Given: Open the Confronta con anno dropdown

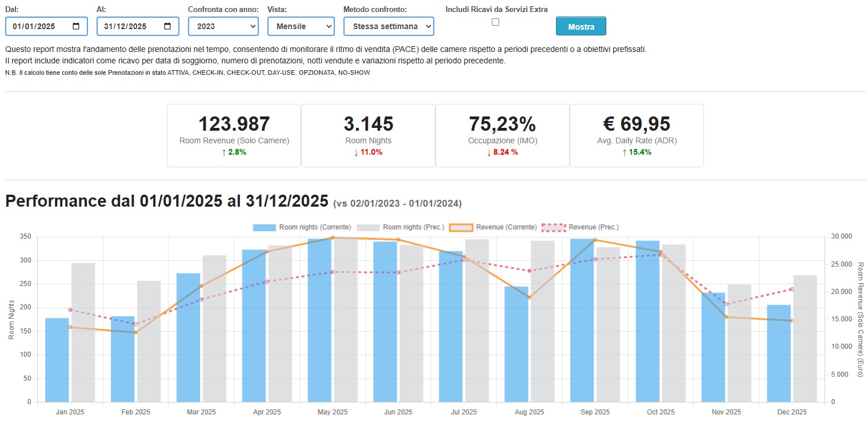Looking at the screenshot, I should (223, 26).
